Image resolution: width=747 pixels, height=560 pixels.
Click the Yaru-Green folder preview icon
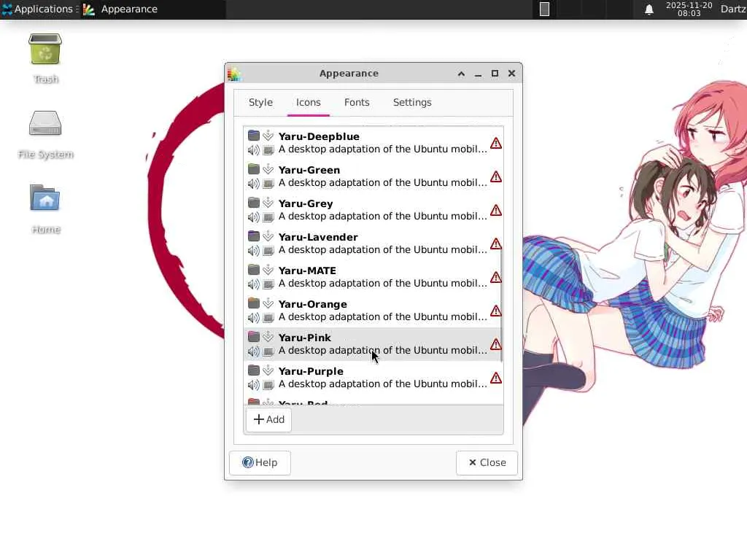[x=253, y=169]
